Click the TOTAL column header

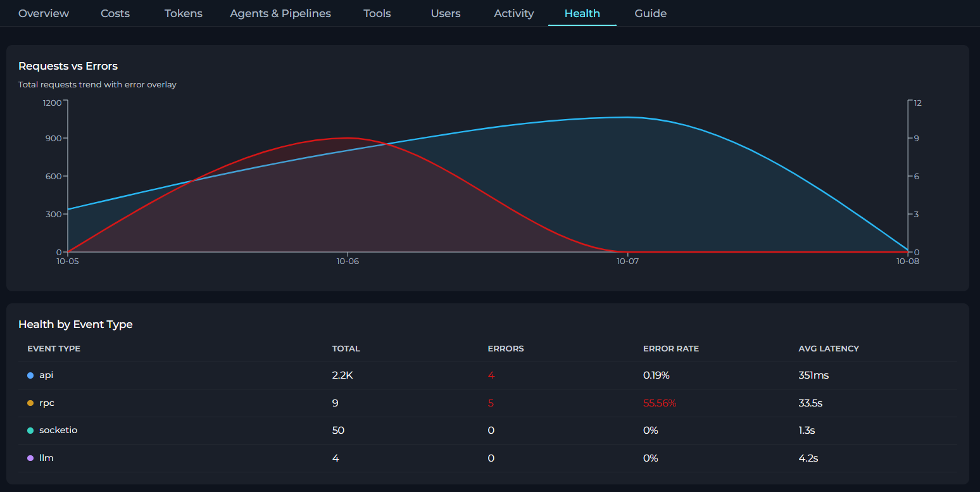[346, 349]
